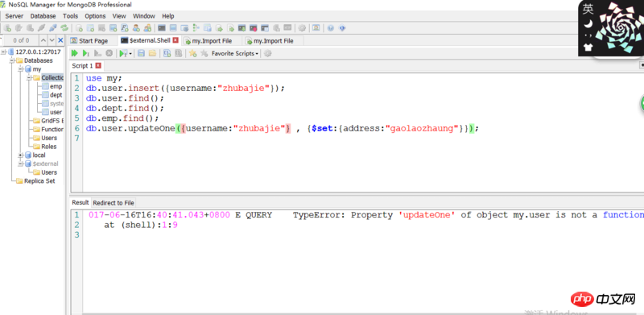
Task: Open the Help menu
Action: click(x=168, y=16)
